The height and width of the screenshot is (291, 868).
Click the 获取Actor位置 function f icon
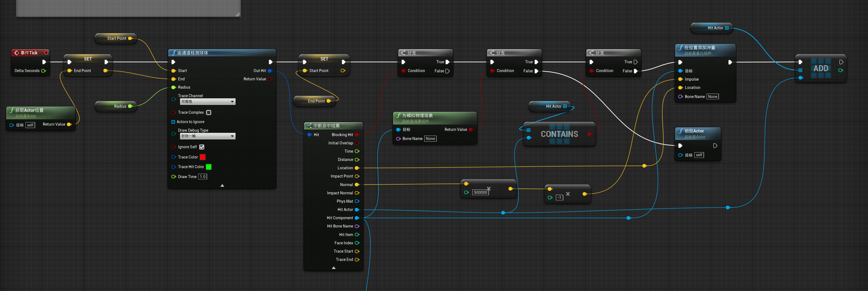(12, 110)
